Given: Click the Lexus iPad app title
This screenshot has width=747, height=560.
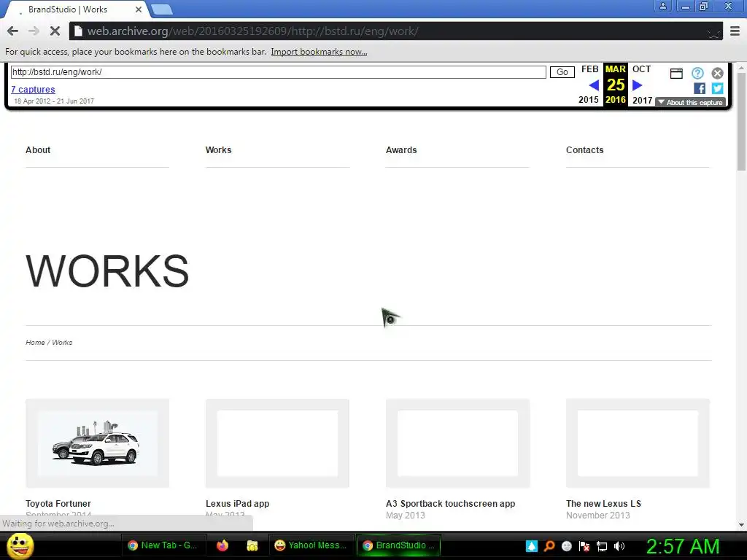Looking at the screenshot, I should point(237,504).
